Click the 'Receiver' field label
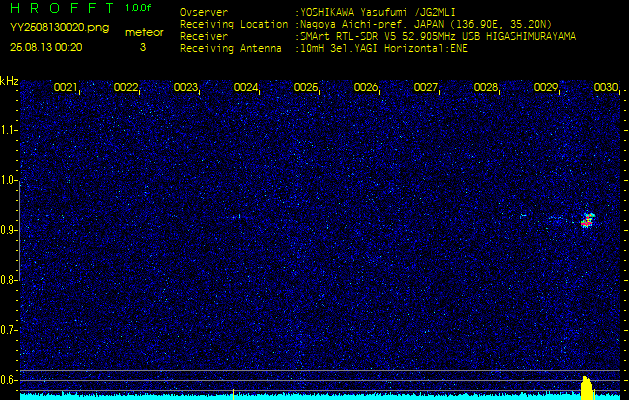This screenshot has width=629, height=400. click(x=204, y=37)
